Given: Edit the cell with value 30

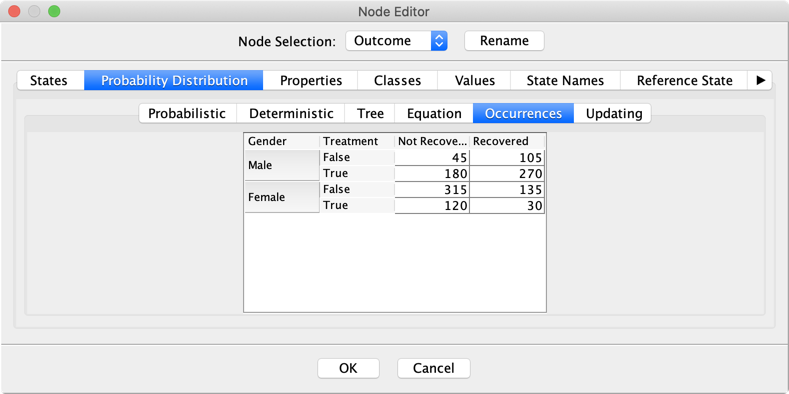Looking at the screenshot, I should click(x=507, y=206).
